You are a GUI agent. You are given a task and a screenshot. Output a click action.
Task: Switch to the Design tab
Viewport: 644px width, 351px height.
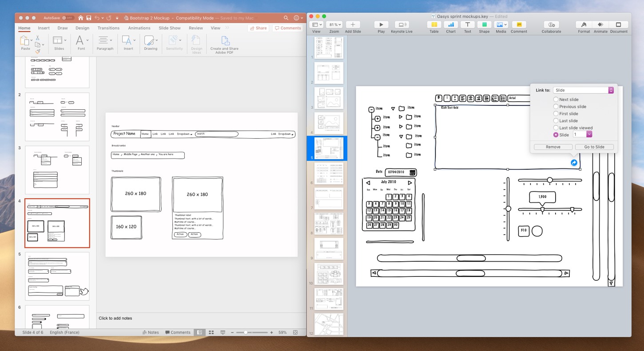click(82, 28)
